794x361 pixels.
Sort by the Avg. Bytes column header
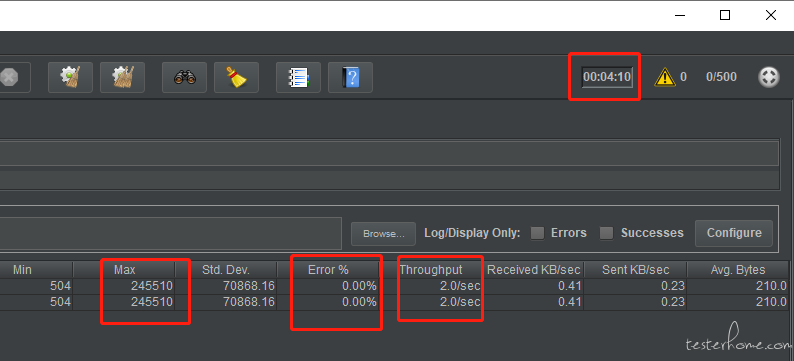(738, 270)
